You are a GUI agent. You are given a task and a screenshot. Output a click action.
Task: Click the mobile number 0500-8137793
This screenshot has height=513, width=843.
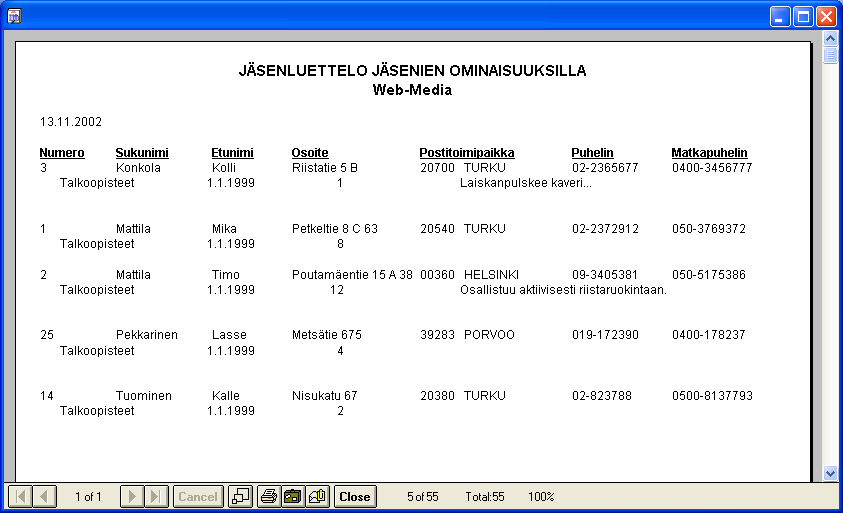(x=712, y=396)
